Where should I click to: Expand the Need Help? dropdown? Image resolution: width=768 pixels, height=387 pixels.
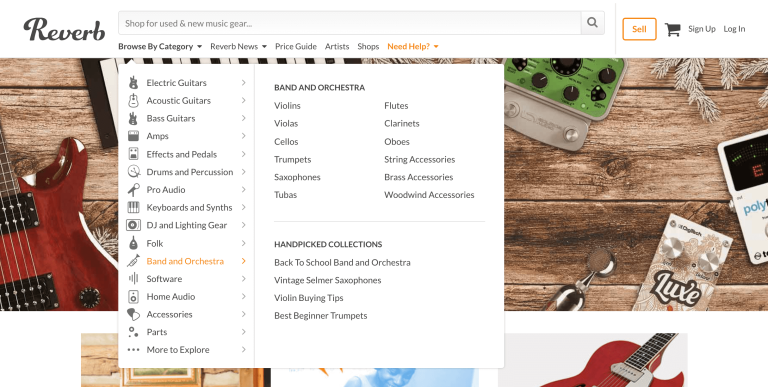pos(413,47)
